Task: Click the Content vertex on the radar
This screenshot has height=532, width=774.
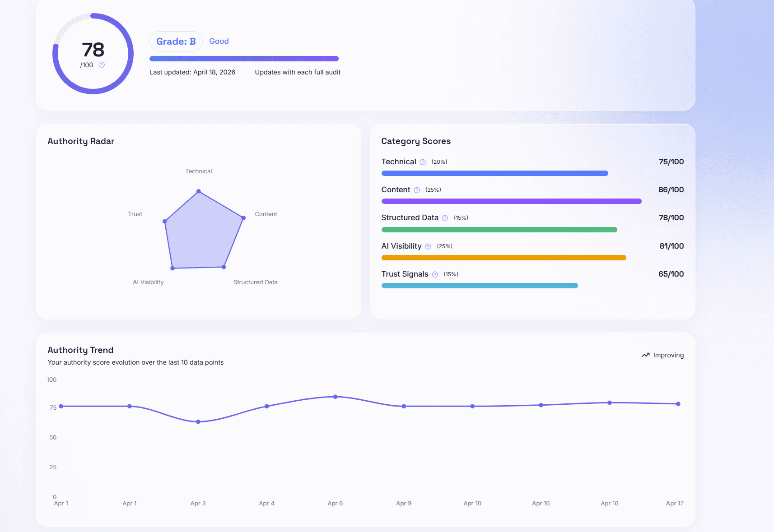Action: point(243,218)
